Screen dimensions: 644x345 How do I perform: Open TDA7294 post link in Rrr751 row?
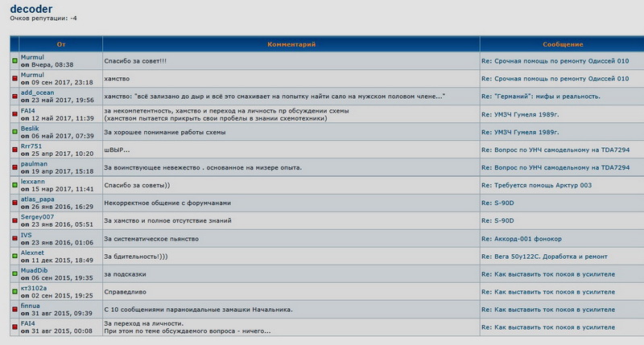pyautogui.click(x=555, y=150)
